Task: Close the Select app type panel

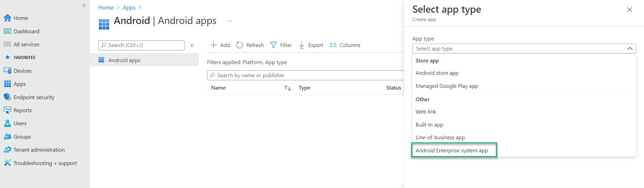Action: (x=629, y=10)
